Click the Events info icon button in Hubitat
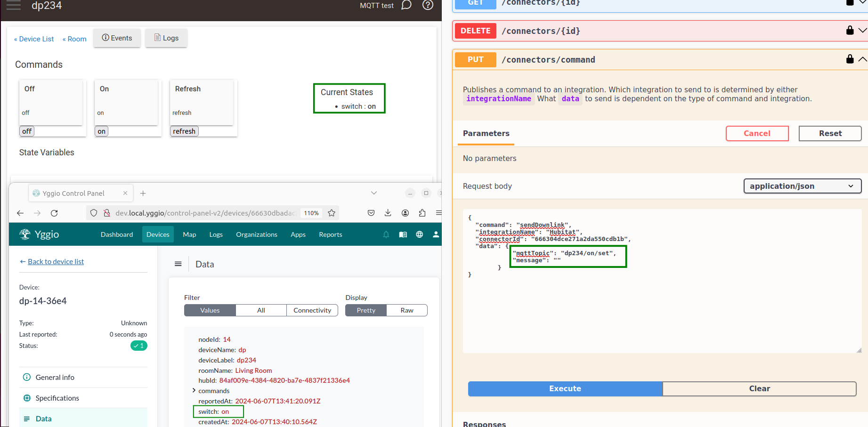868x427 pixels. [x=117, y=38]
